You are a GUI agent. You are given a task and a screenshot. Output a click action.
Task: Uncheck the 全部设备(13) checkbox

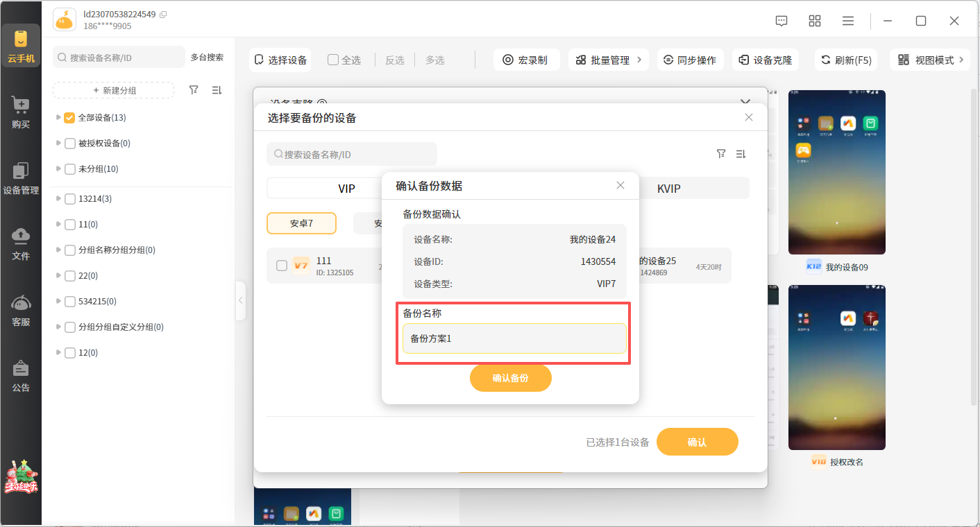pos(69,118)
